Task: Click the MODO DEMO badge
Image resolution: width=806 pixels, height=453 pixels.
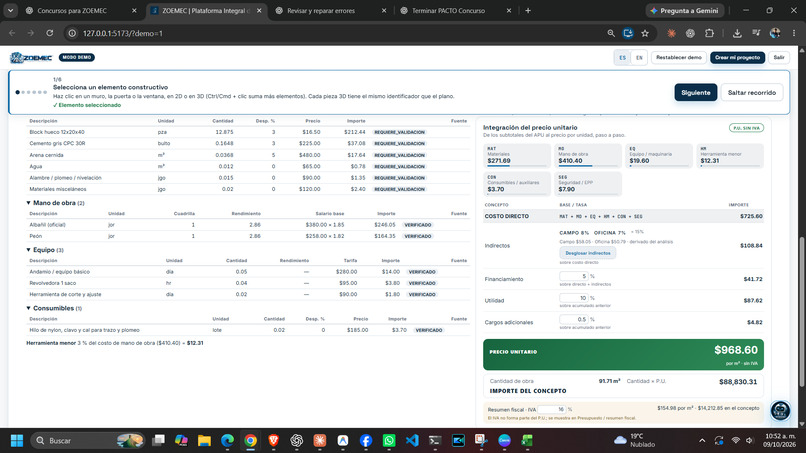Action: click(x=77, y=58)
